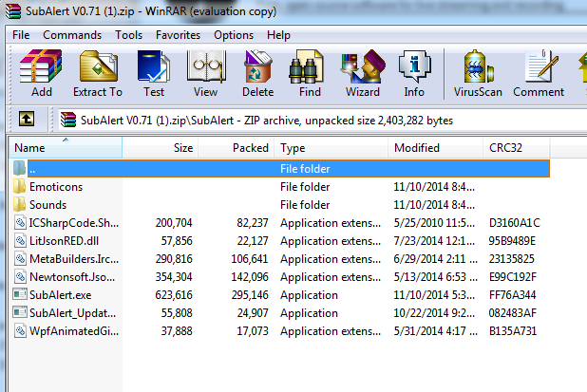Select the LitJsonRED.dll file name
This screenshot has width=587, height=392.
click(64, 240)
